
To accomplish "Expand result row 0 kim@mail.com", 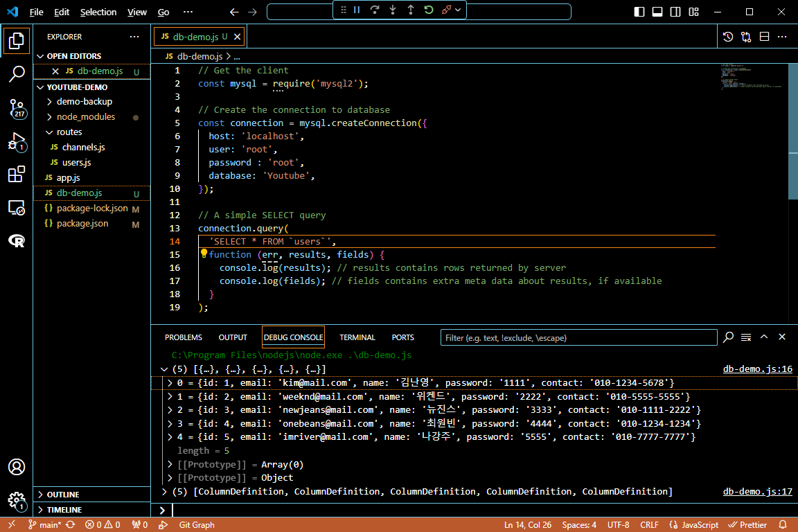I will 170,383.
